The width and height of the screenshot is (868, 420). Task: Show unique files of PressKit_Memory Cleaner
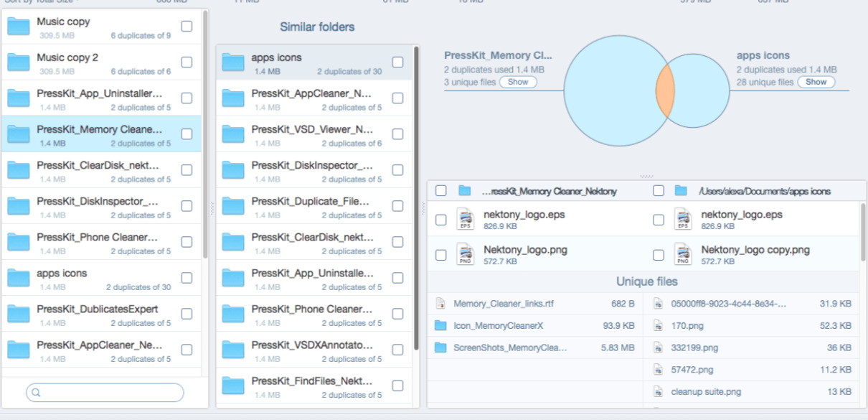click(x=518, y=82)
